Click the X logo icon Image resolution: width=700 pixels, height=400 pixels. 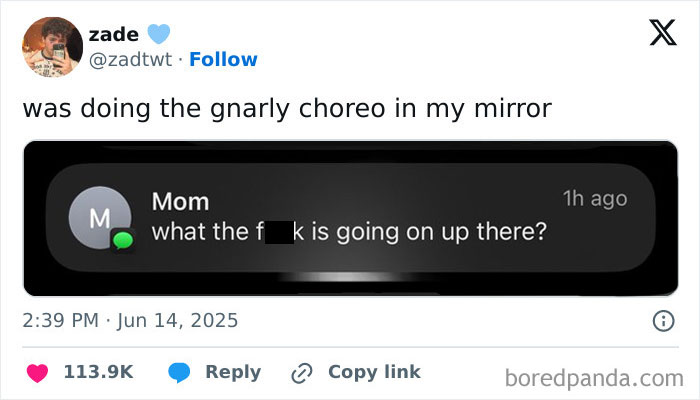(656, 36)
